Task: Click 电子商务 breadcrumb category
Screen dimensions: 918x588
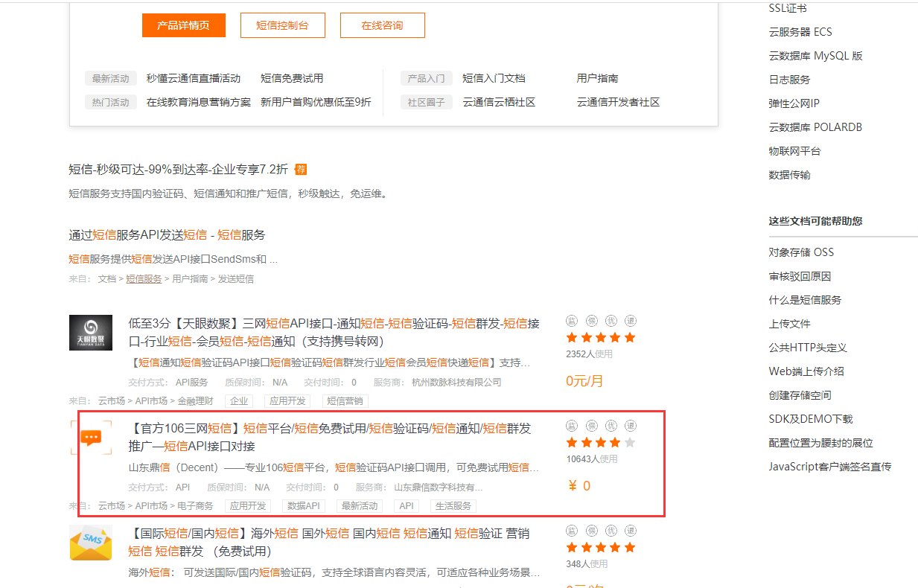Action: [196, 506]
